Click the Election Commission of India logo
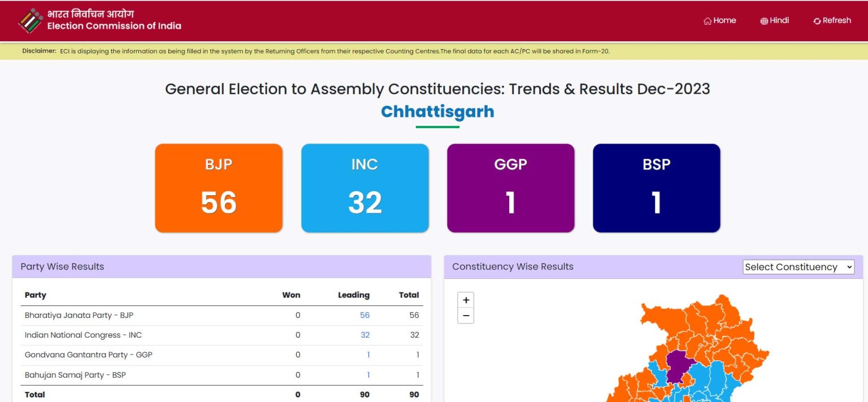This screenshot has width=868, height=402. (x=31, y=20)
